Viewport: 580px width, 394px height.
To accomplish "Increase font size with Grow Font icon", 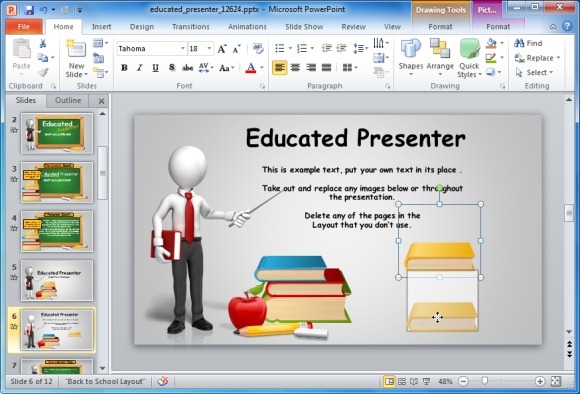I will tap(222, 49).
